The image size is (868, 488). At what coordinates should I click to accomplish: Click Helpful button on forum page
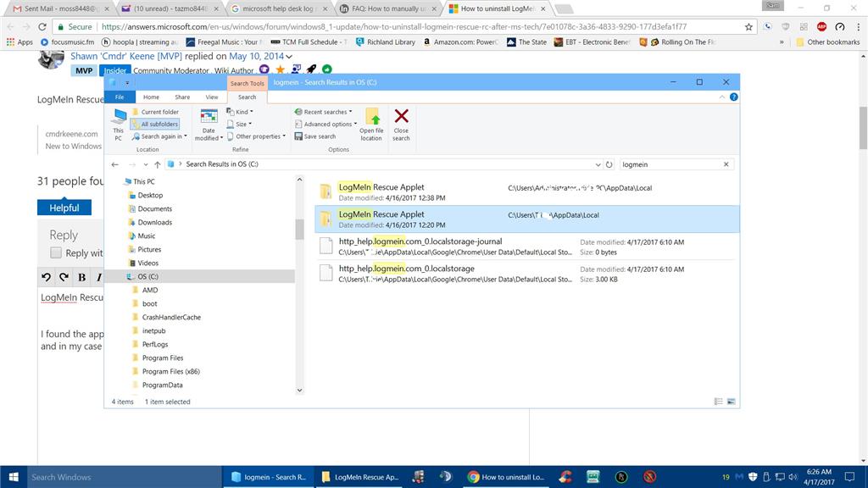64,208
